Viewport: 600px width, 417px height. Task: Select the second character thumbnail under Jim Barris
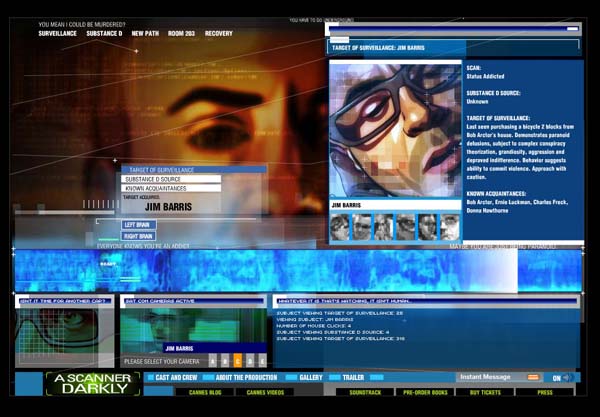click(362, 227)
